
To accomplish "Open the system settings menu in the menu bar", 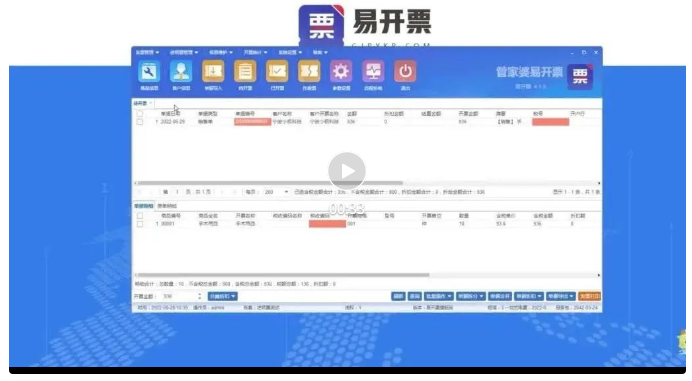I will tap(290, 53).
